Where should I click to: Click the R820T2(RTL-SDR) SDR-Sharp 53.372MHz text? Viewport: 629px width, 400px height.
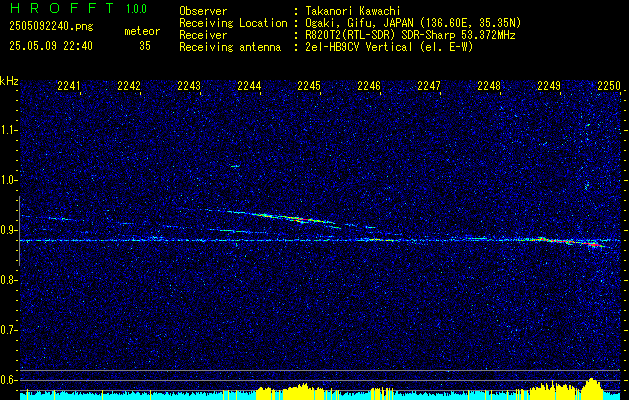pyautogui.click(x=408, y=35)
